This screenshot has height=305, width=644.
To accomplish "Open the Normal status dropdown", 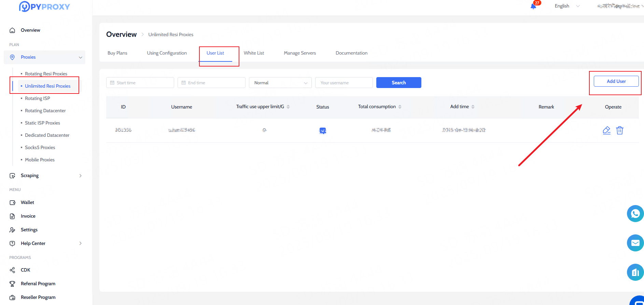I will tap(280, 83).
